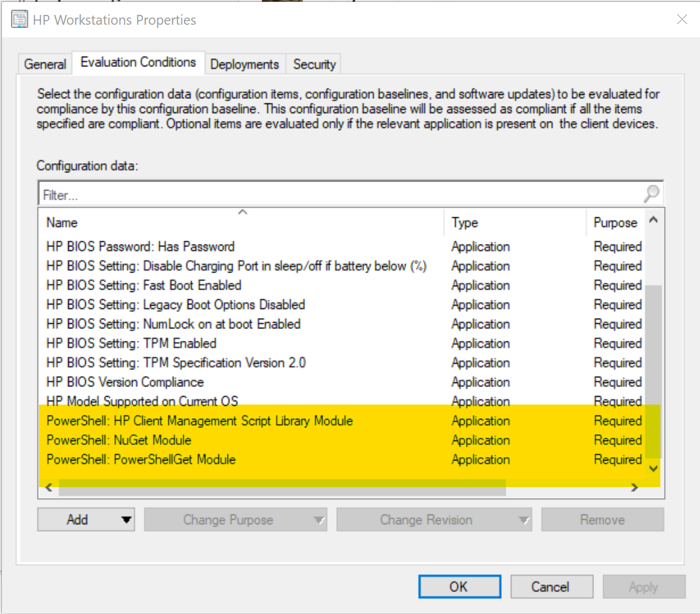Switch to the Security tab

[x=314, y=64]
